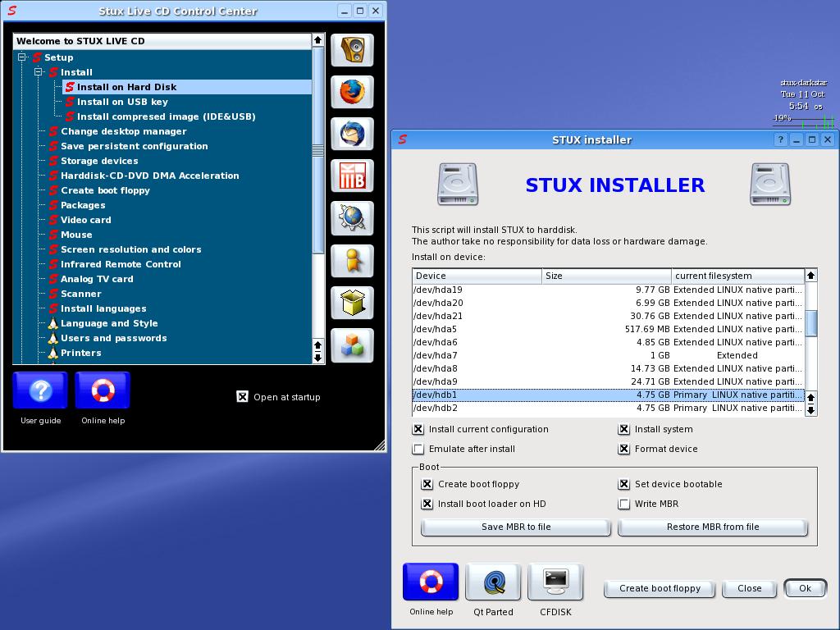Click the help question mark in installer title bar

(781, 139)
